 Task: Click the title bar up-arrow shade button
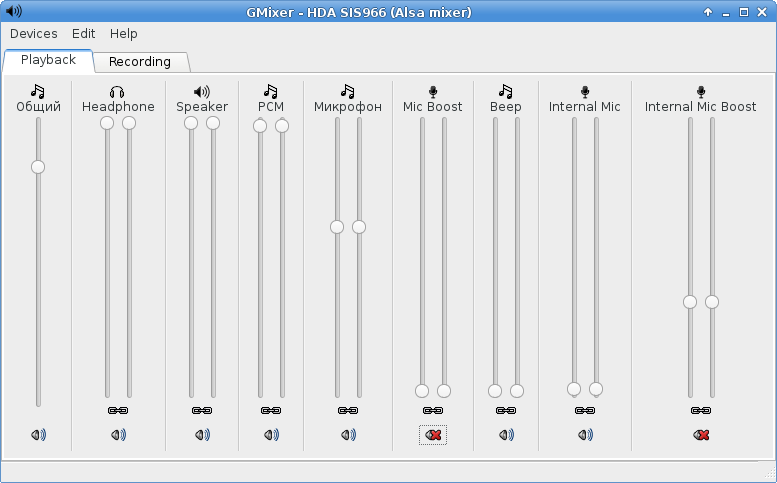pos(708,12)
